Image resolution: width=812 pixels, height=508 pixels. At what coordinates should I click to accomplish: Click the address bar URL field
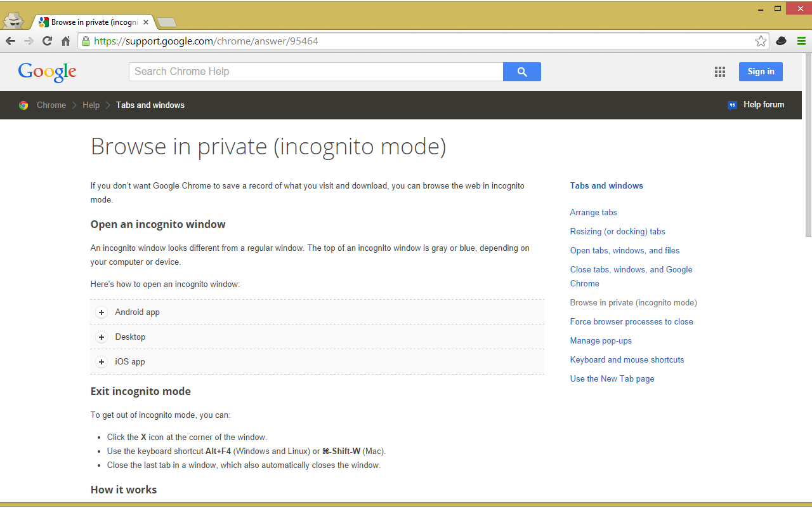click(x=422, y=41)
